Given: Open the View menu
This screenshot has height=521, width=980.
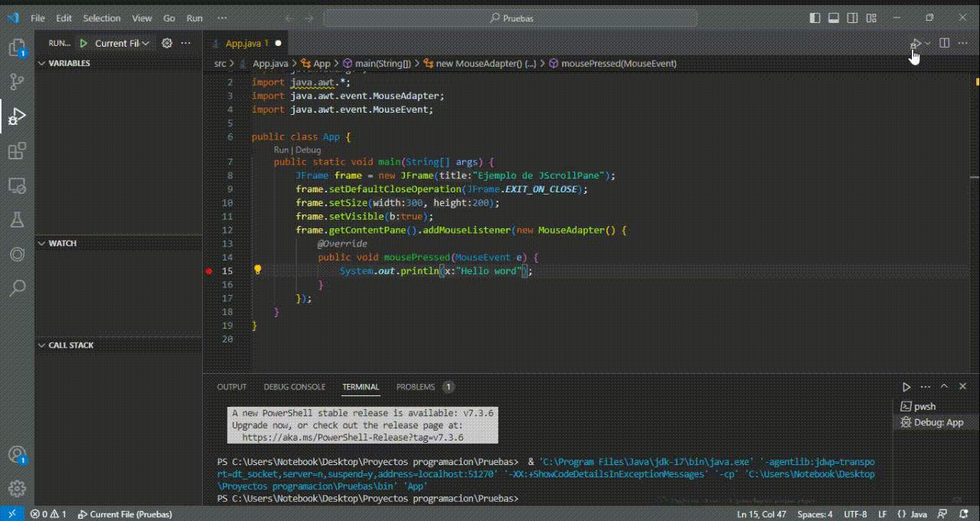Looking at the screenshot, I should tap(142, 18).
